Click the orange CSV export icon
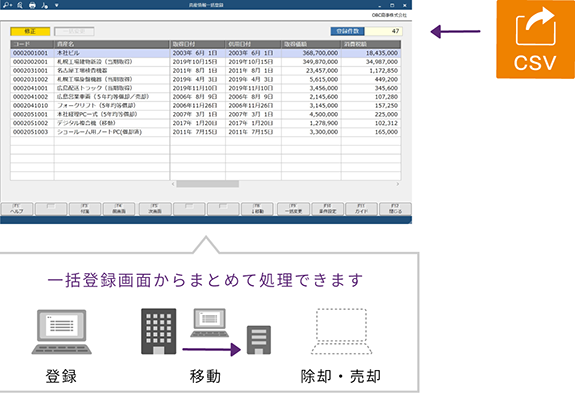 [535, 39]
